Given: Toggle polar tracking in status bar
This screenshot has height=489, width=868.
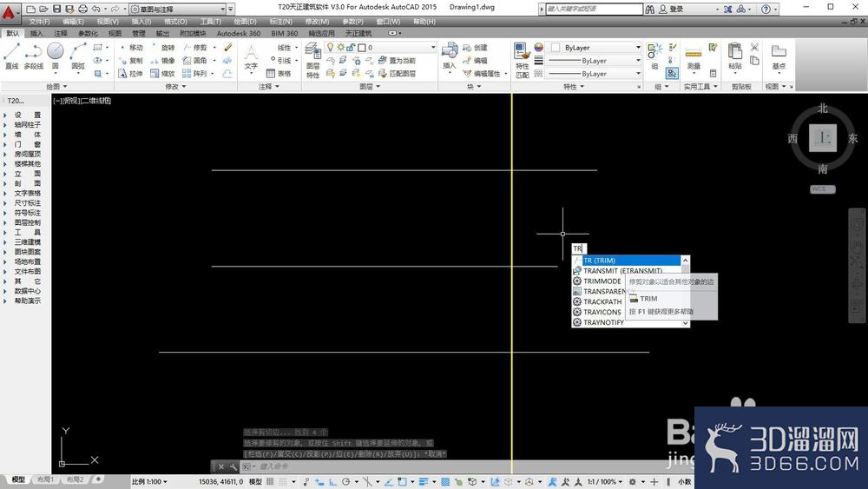Looking at the screenshot, I should coord(346,482).
